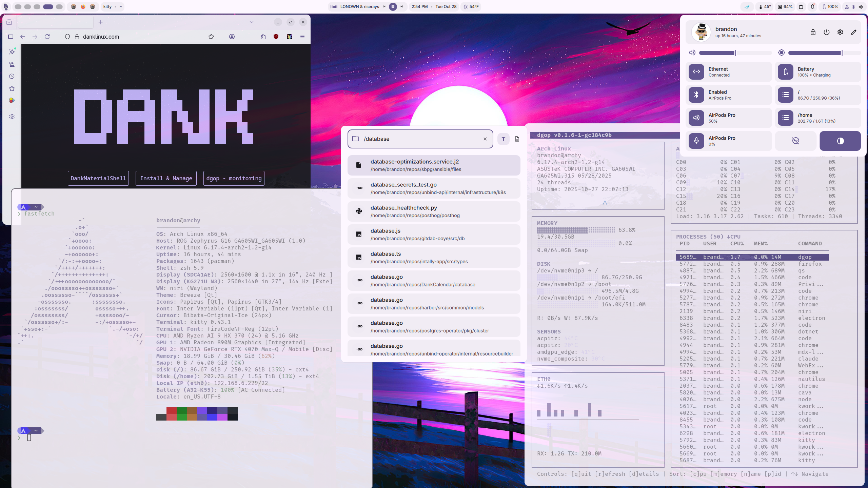
Task: Click the lock screen icon
Action: tap(813, 32)
